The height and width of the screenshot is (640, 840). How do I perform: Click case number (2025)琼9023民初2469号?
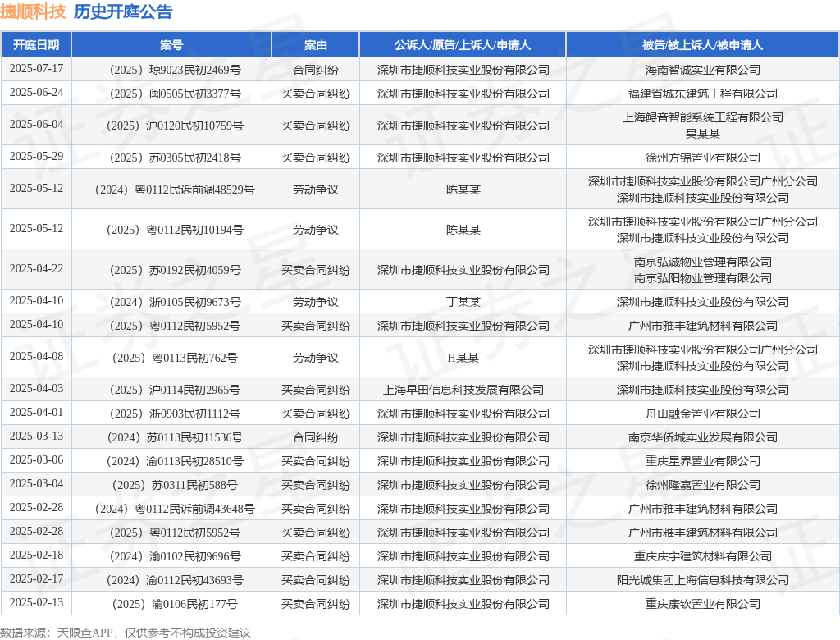[x=175, y=70]
